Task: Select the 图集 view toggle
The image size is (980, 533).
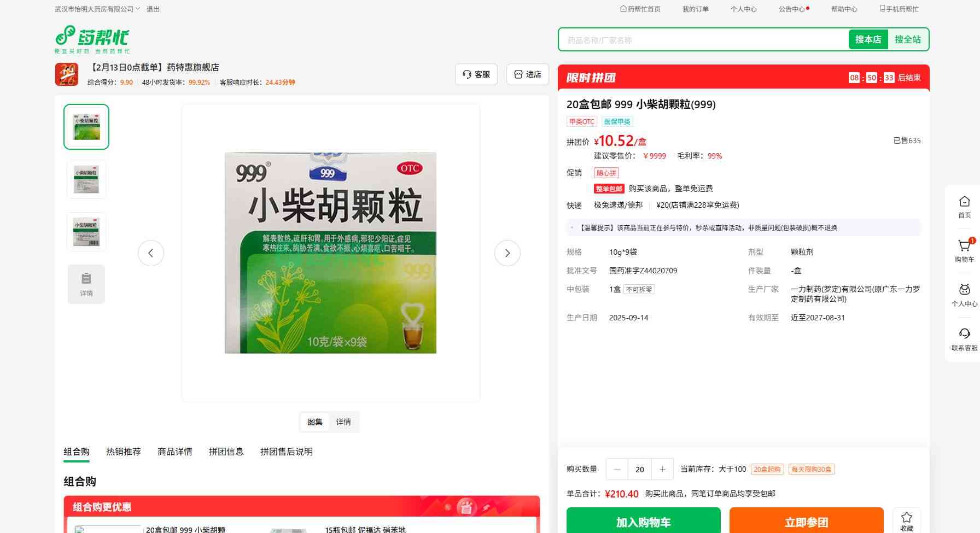Action: click(315, 422)
